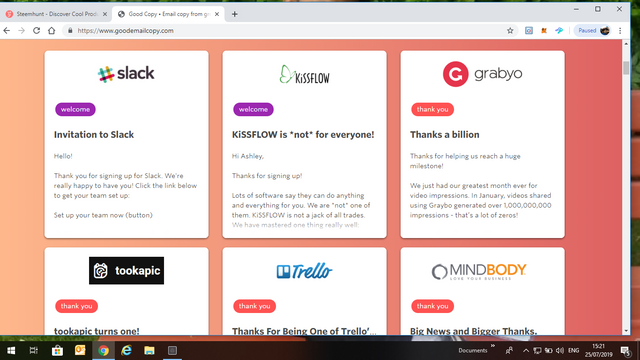640x360 pixels.
Task: Change the ENG input language
Action: click(573, 351)
